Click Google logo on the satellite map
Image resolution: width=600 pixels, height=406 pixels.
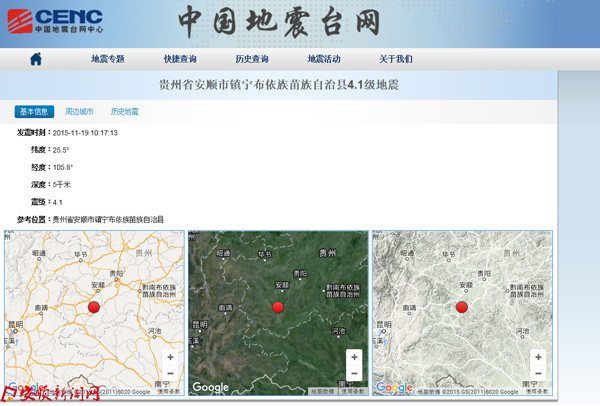point(211,387)
